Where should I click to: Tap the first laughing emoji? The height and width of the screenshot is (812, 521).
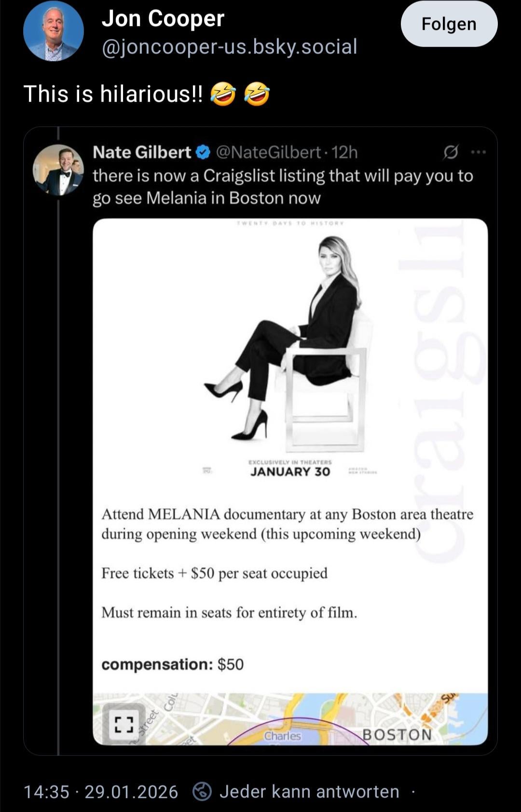click(x=223, y=94)
